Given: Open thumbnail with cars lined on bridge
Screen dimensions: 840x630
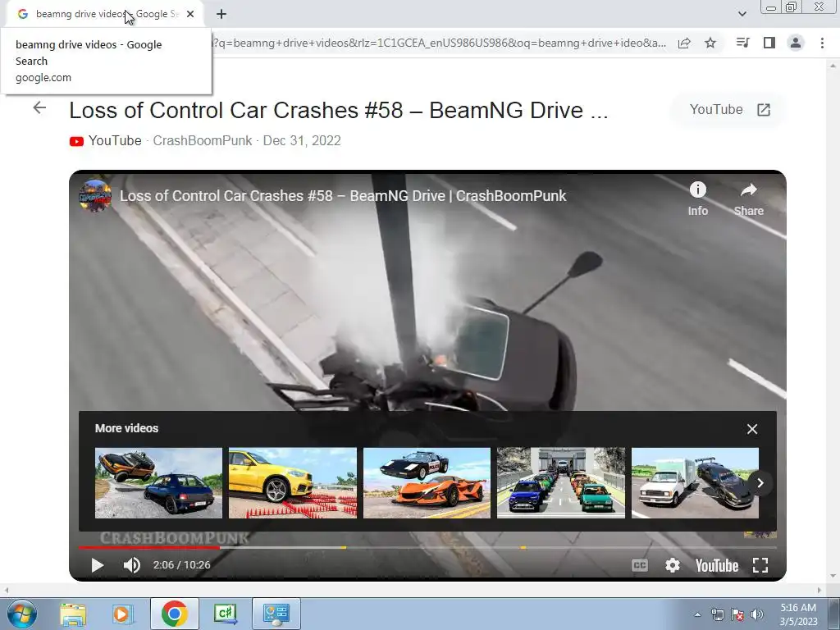Looking at the screenshot, I should coord(561,483).
